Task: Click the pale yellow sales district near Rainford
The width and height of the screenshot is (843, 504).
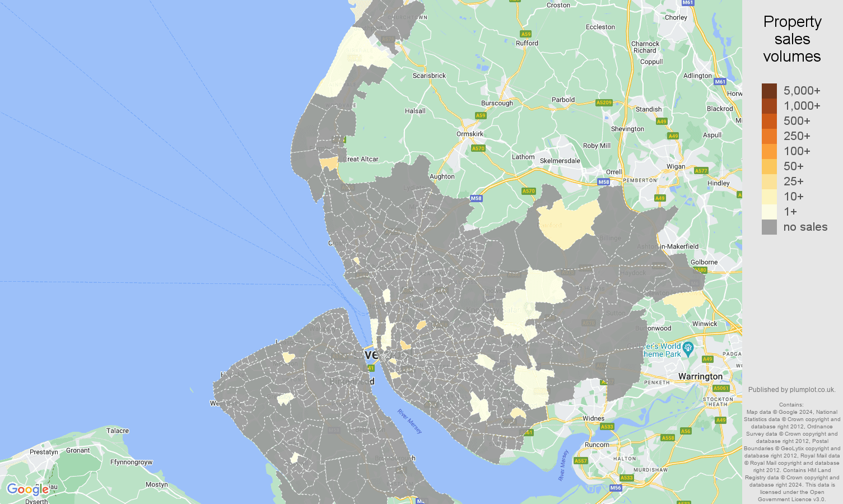Action: 569,225
